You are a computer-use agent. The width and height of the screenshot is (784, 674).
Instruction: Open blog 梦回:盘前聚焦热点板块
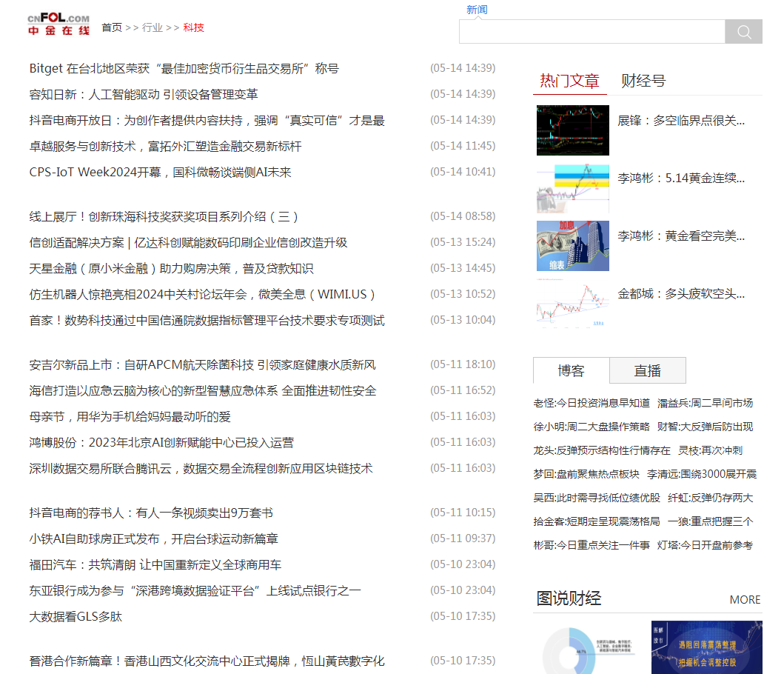586,474
